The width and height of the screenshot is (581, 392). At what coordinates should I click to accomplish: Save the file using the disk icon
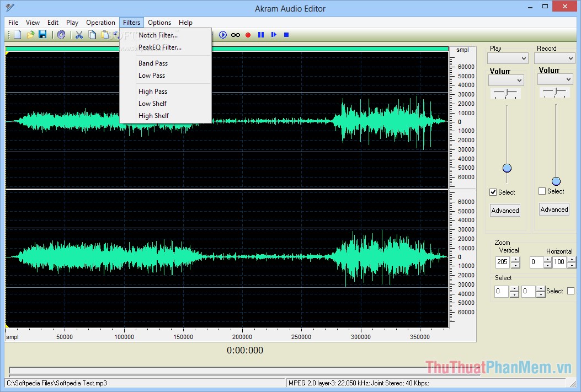point(42,35)
